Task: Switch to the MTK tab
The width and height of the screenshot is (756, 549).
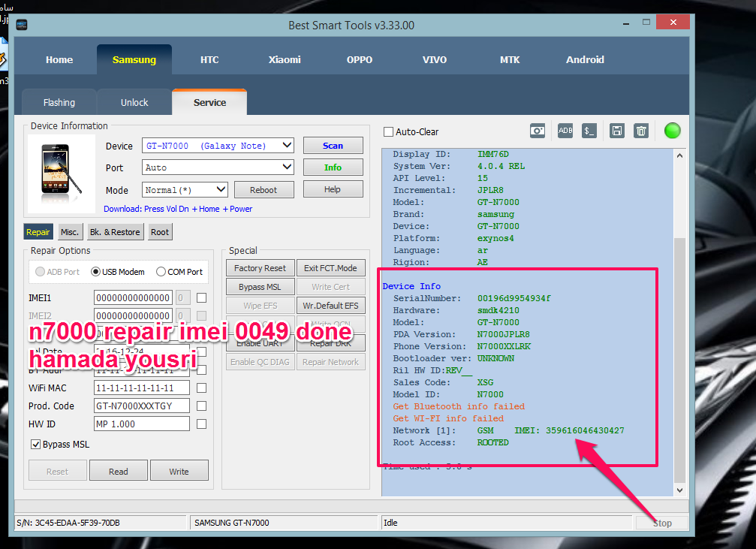Action: point(510,60)
